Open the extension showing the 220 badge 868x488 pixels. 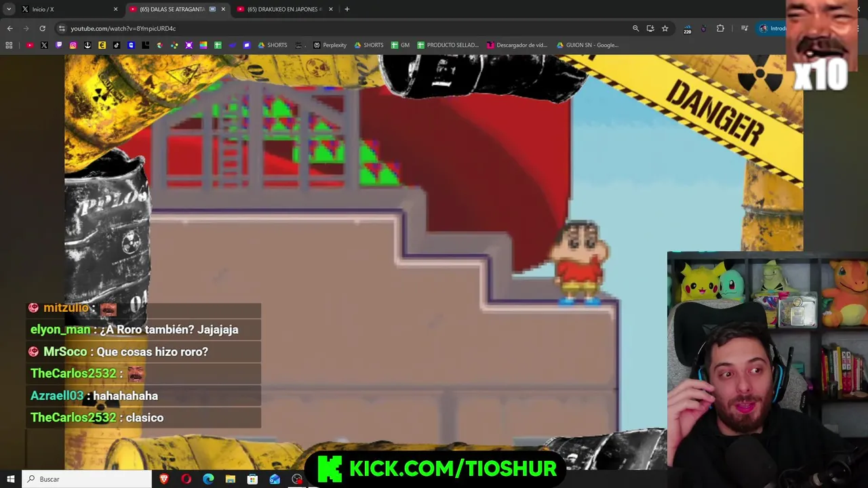pyautogui.click(x=687, y=29)
